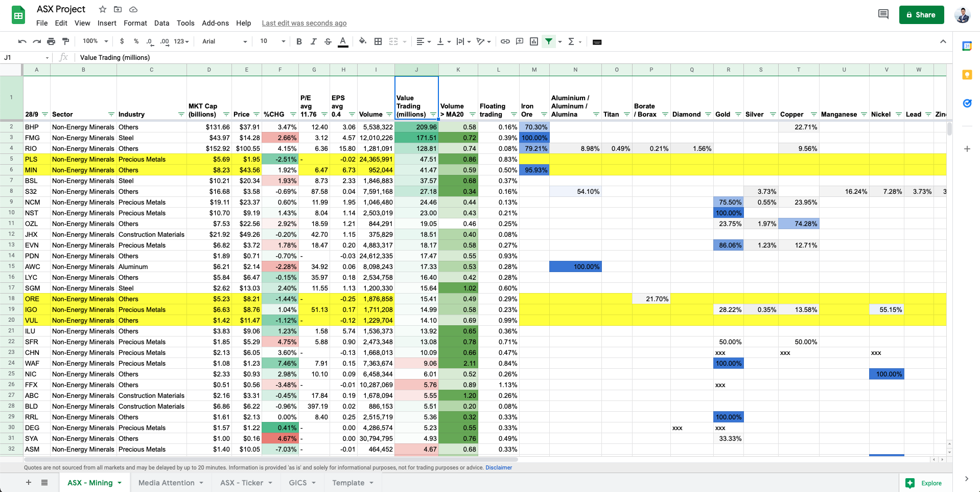Viewport: 980px width, 492px height.
Task: Open the fill color bucket tool
Action: pos(362,41)
